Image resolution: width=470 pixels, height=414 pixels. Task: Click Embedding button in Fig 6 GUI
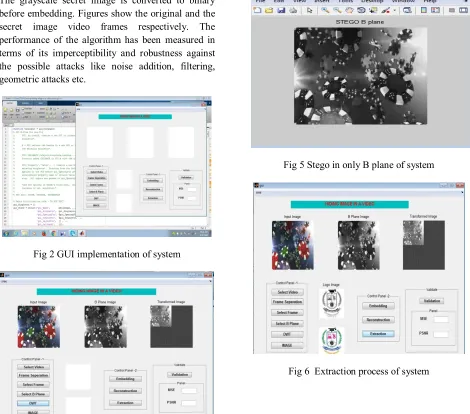tap(378, 306)
